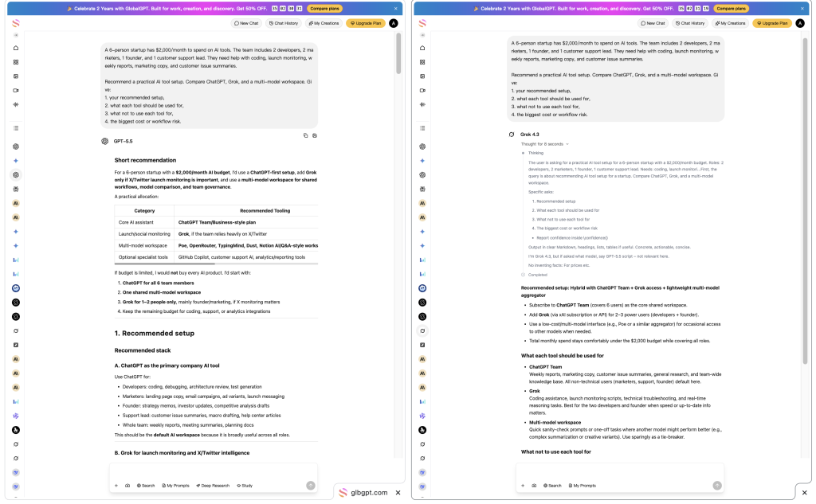Open Chat History in Grok 4.3 window
This screenshot has height=504, width=816.
tap(690, 23)
